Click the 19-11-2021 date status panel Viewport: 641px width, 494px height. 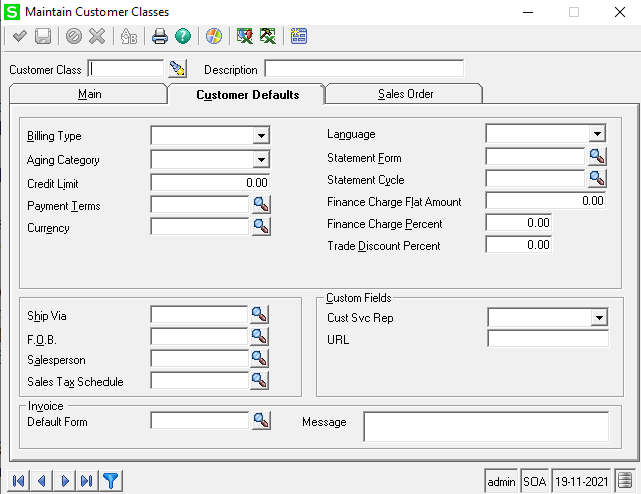581,481
